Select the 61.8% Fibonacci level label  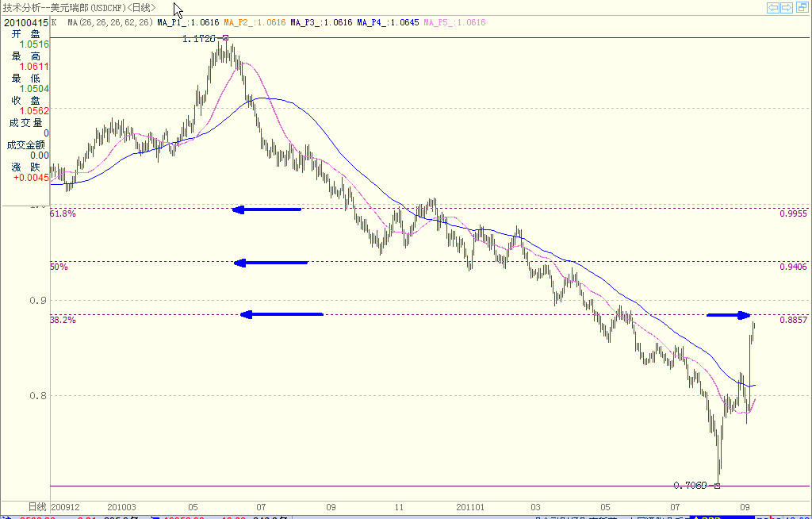pos(63,213)
